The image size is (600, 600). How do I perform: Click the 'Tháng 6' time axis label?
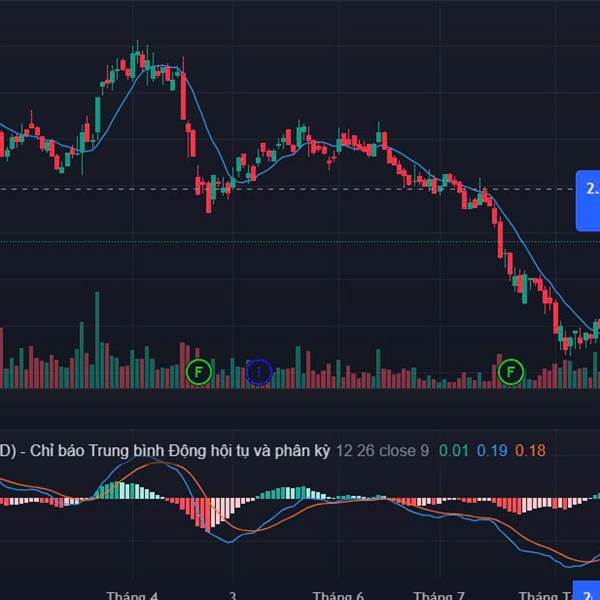coord(338,595)
